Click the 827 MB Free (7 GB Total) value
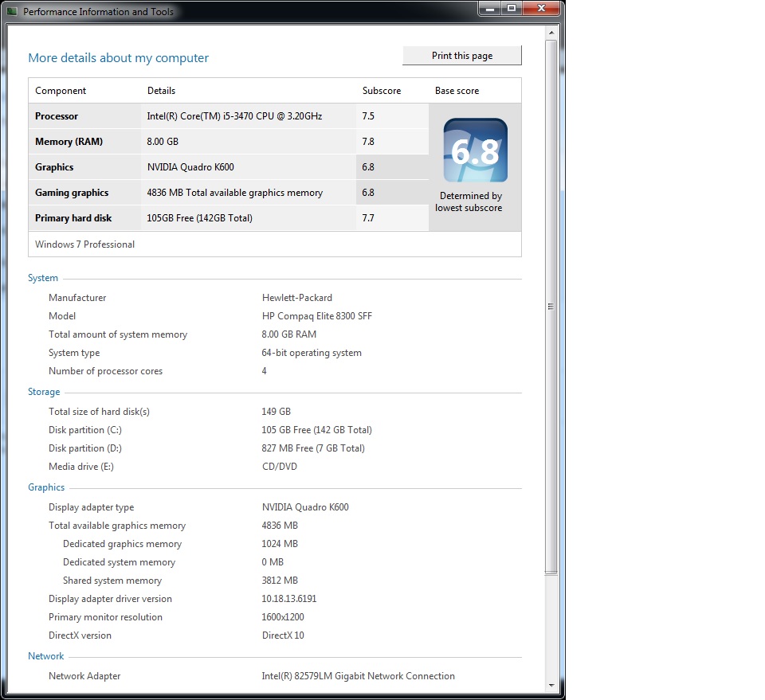The image size is (765, 700). [313, 448]
